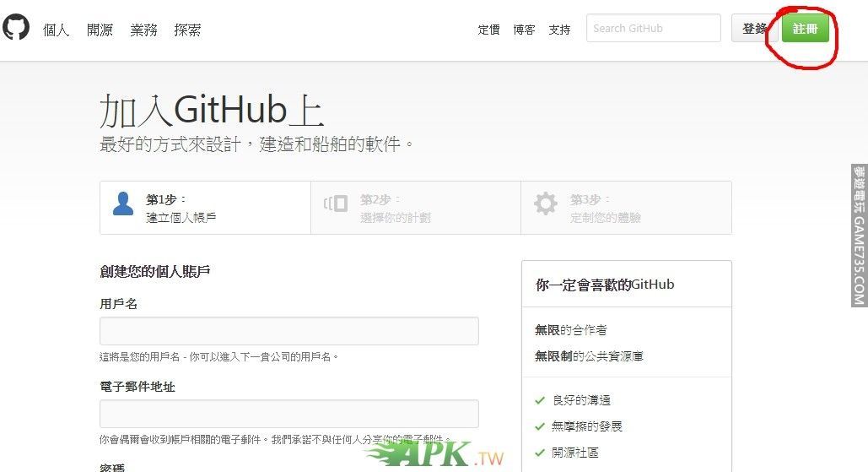Select the 第2步 step's plan icon

tap(336, 203)
